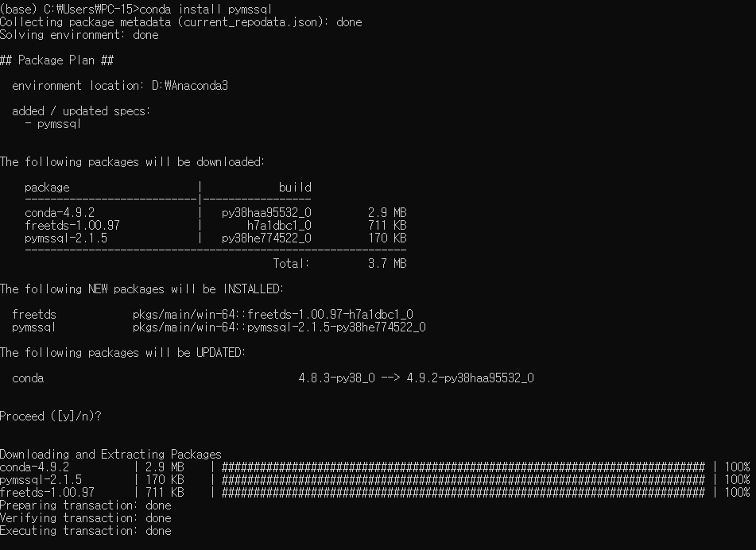756x550 pixels.
Task: Click '4.9.2-py38haa95532_0' new conda version
Action: pyautogui.click(x=470, y=378)
